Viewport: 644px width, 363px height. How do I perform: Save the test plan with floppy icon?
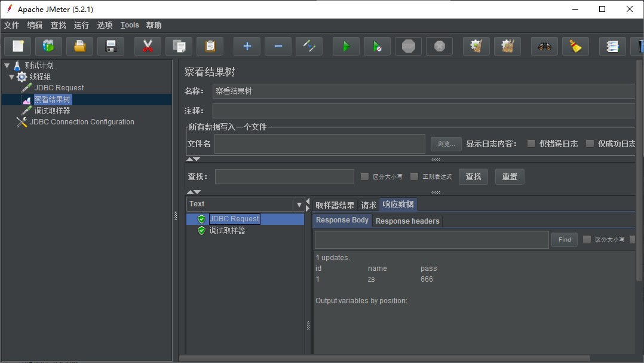click(111, 46)
